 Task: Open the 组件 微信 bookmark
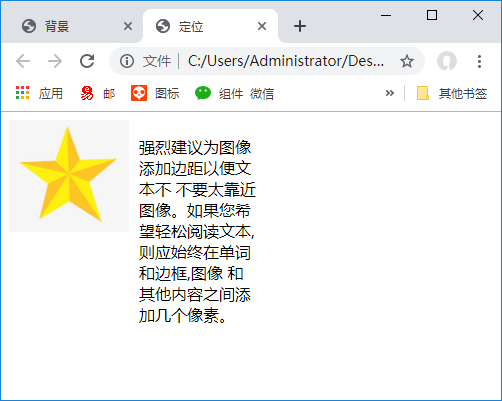tap(234, 93)
